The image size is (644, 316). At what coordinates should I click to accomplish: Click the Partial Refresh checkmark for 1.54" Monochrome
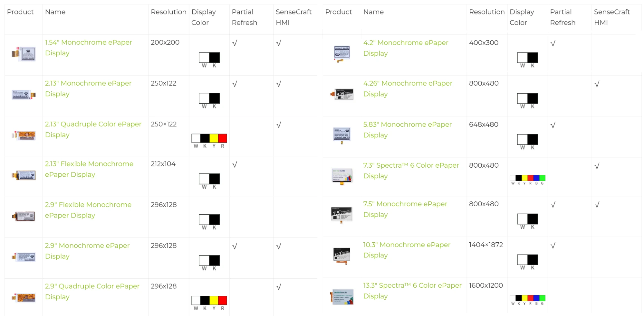click(235, 43)
